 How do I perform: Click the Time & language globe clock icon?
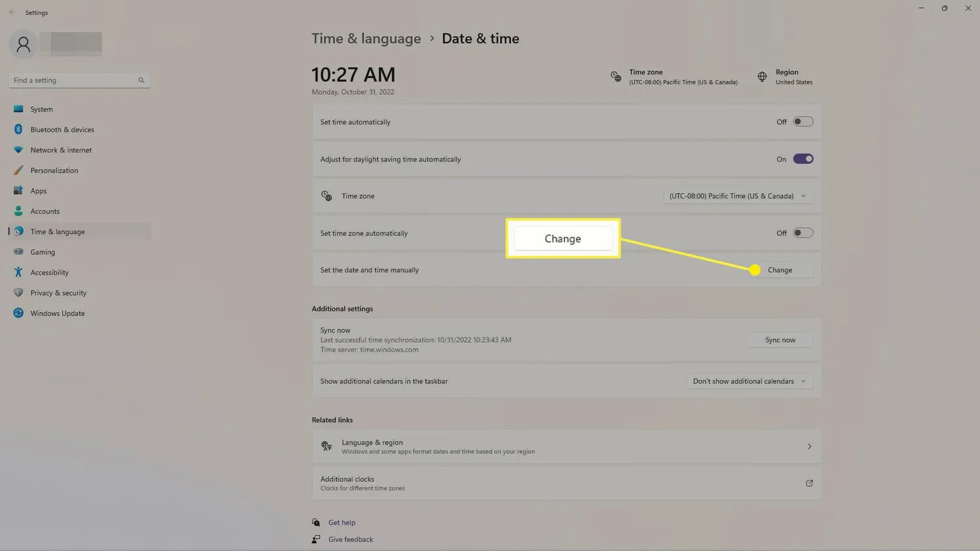coord(18,231)
